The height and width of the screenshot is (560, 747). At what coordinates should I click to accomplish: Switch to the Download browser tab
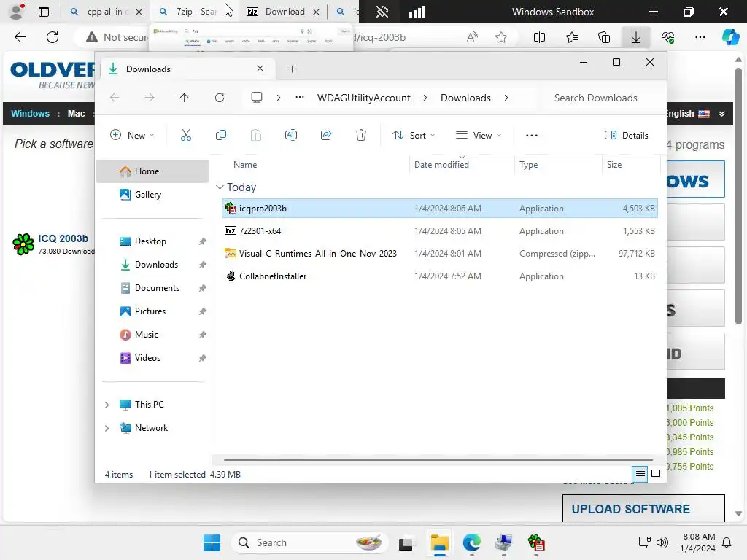click(x=282, y=12)
